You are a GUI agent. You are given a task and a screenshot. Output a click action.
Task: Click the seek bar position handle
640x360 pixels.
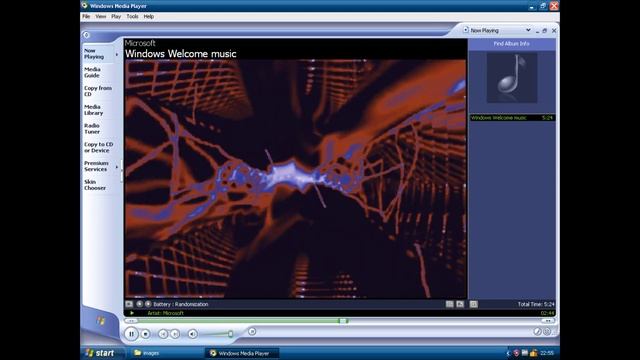[342, 321]
